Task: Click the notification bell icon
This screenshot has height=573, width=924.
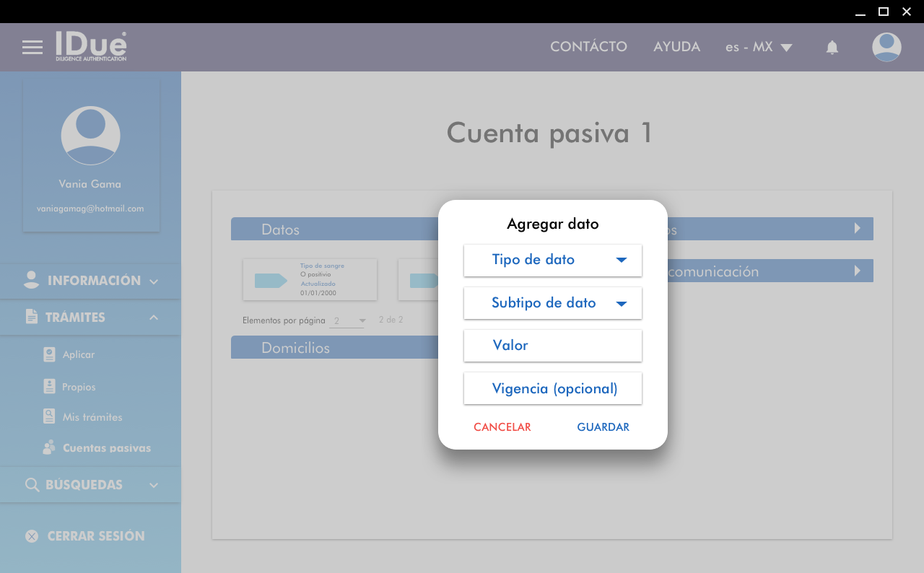Action: 832,48
